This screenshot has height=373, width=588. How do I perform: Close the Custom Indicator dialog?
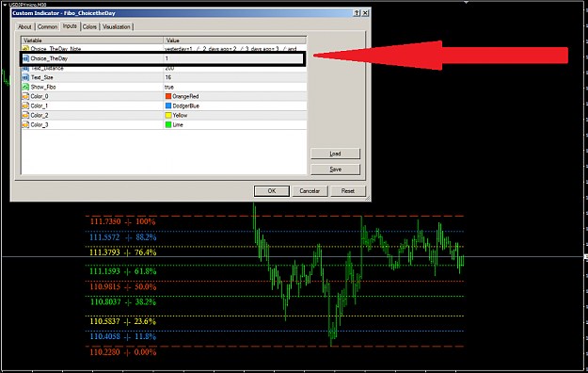tap(365, 13)
